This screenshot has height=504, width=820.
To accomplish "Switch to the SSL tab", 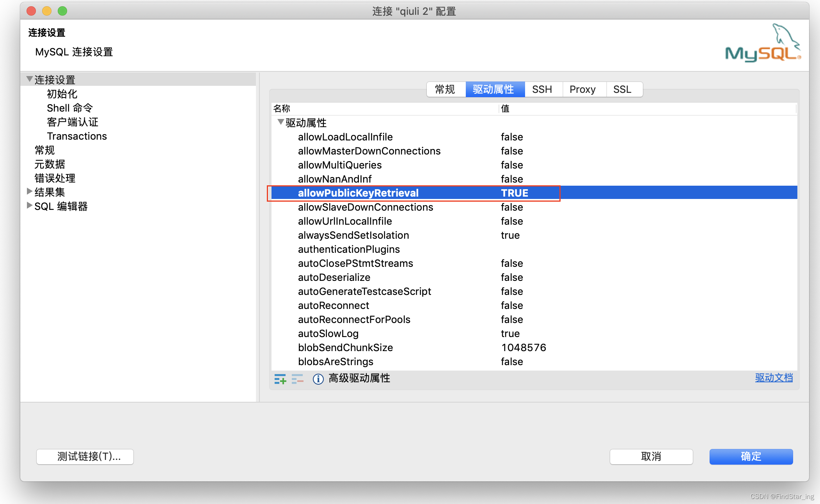I will pos(622,89).
